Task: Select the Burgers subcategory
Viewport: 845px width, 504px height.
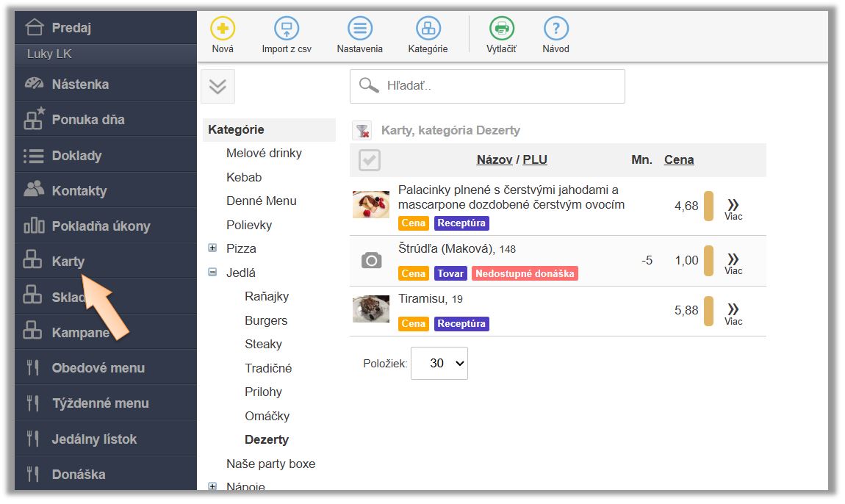Action: (x=266, y=320)
